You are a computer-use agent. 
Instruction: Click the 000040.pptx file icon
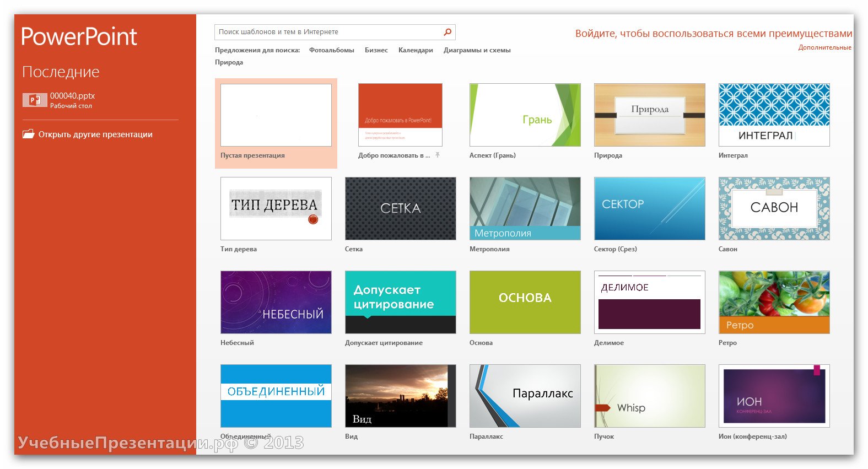pyautogui.click(x=35, y=100)
